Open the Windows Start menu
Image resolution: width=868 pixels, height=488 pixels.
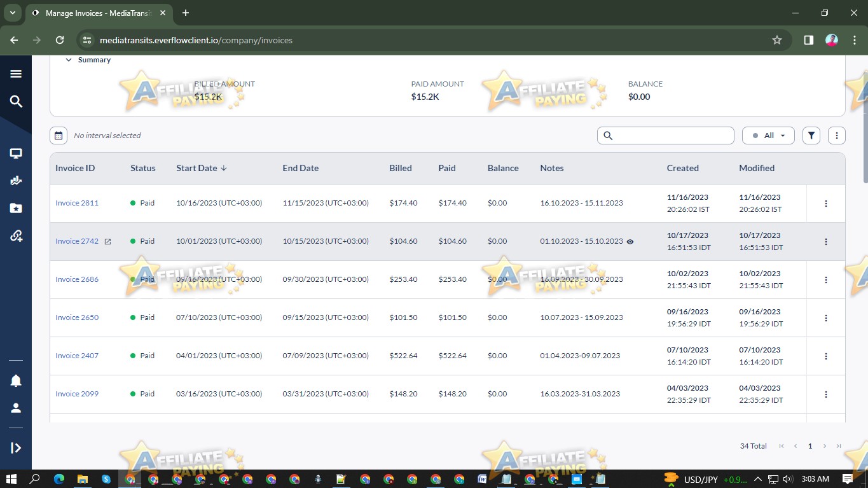click(11, 478)
